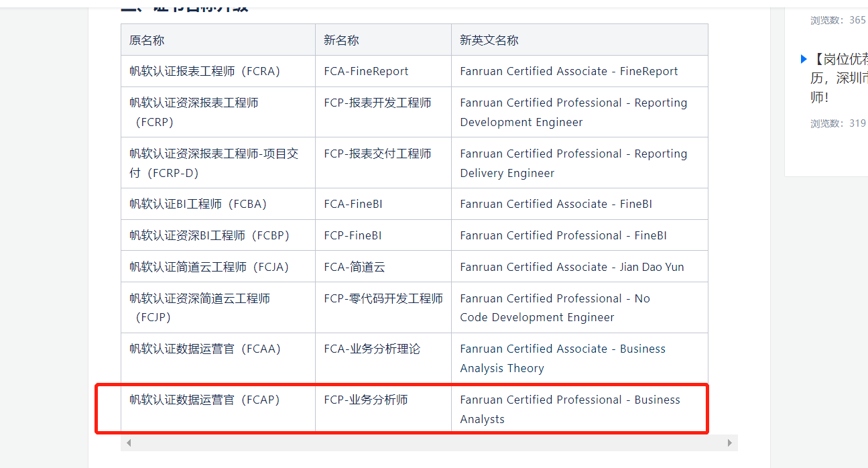Image resolution: width=868 pixels, height=468 pixels.
Task: Select cell FCP-业务分析师
Action: point(383,409)
